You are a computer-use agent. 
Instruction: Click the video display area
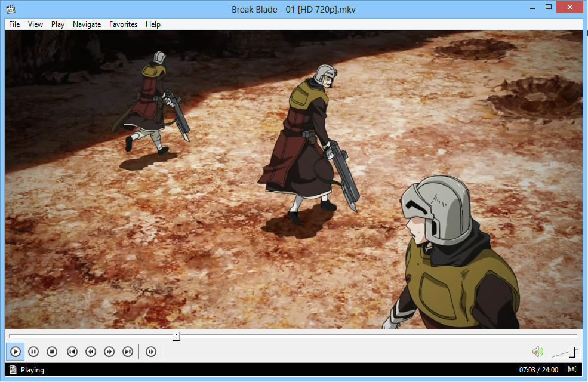(294, 180)
